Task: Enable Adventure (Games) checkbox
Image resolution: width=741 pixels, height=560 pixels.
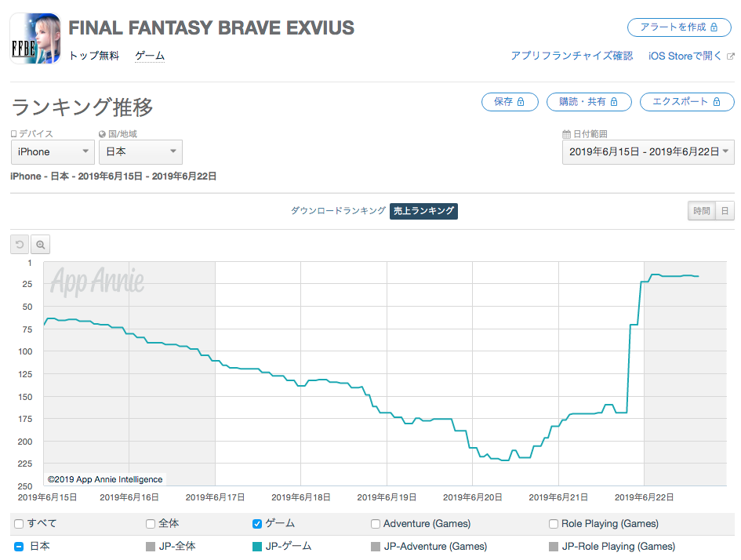Action: tap(376, 523)
